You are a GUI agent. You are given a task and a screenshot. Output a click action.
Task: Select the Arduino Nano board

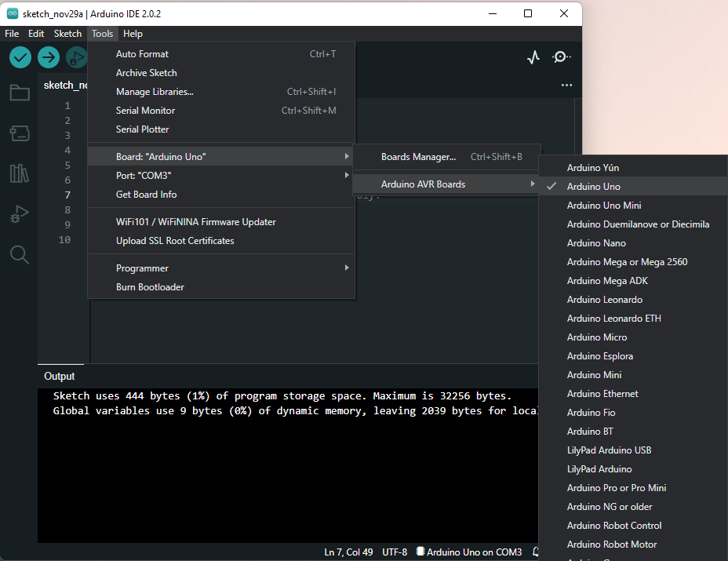[633, 243]
